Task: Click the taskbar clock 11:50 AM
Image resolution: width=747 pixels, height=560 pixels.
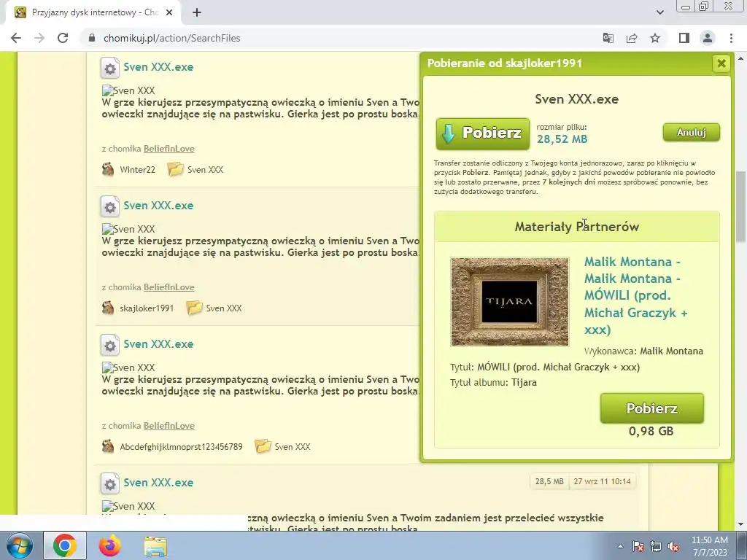Action: (x=709, y=546)
